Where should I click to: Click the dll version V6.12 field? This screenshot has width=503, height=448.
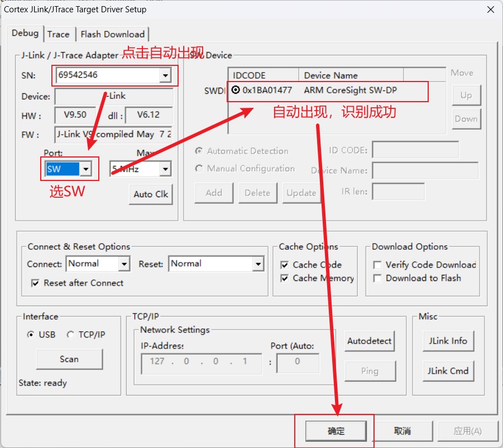click(x=148, y=115)
